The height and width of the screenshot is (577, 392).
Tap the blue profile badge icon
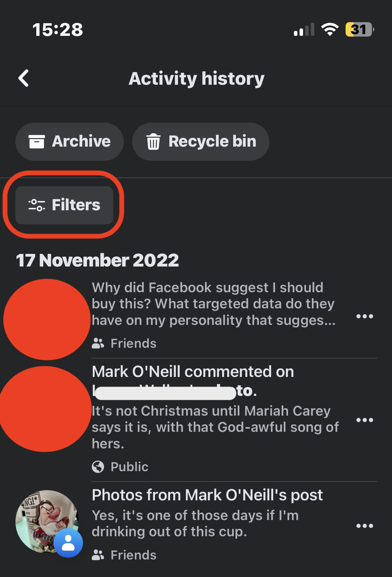[x=68, y=543]
